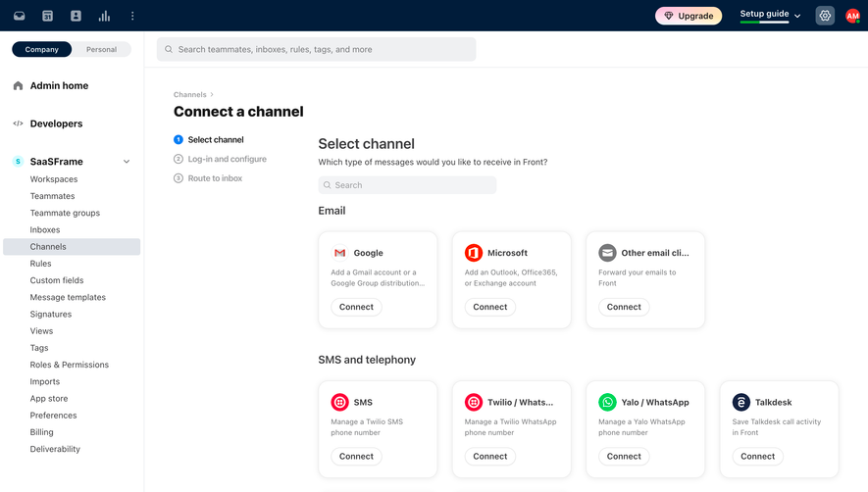The height and width of the screenshot is (492, 868).
Task: Click the SMS Twilio icon
Action: tap(340, 403)
